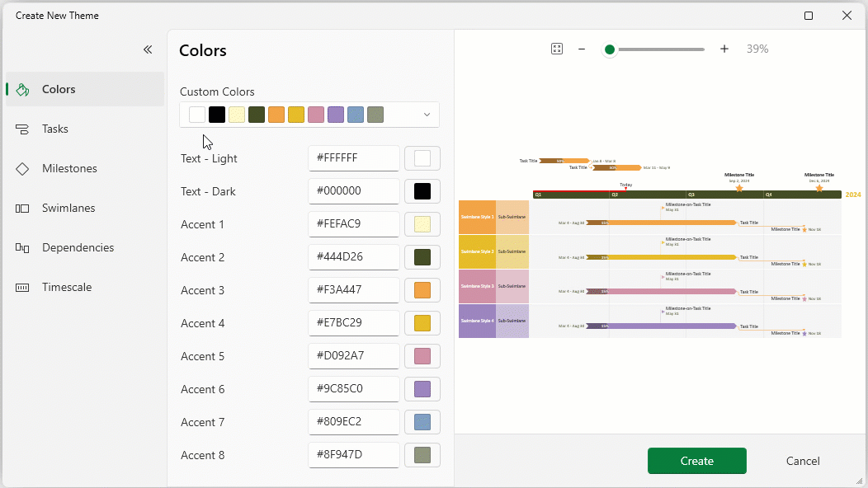
Task: Open the Text - Light white swatch
Action: [x=422, y=157]
